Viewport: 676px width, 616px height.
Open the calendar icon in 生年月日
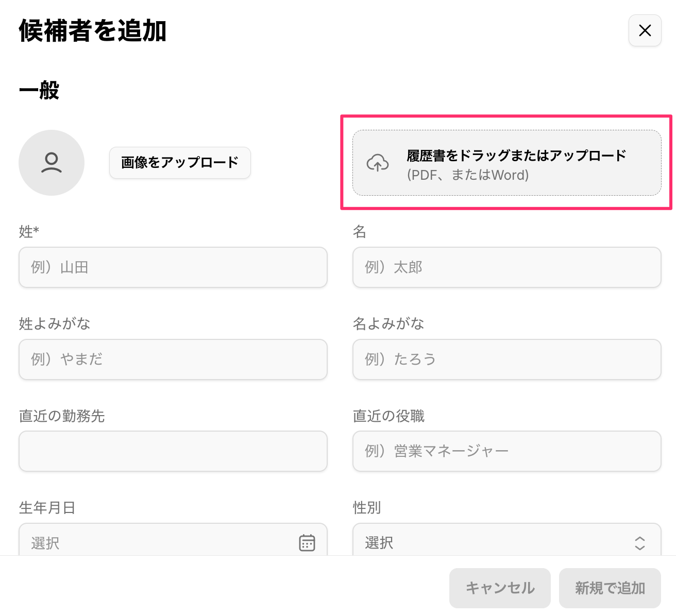pos(307,542)
